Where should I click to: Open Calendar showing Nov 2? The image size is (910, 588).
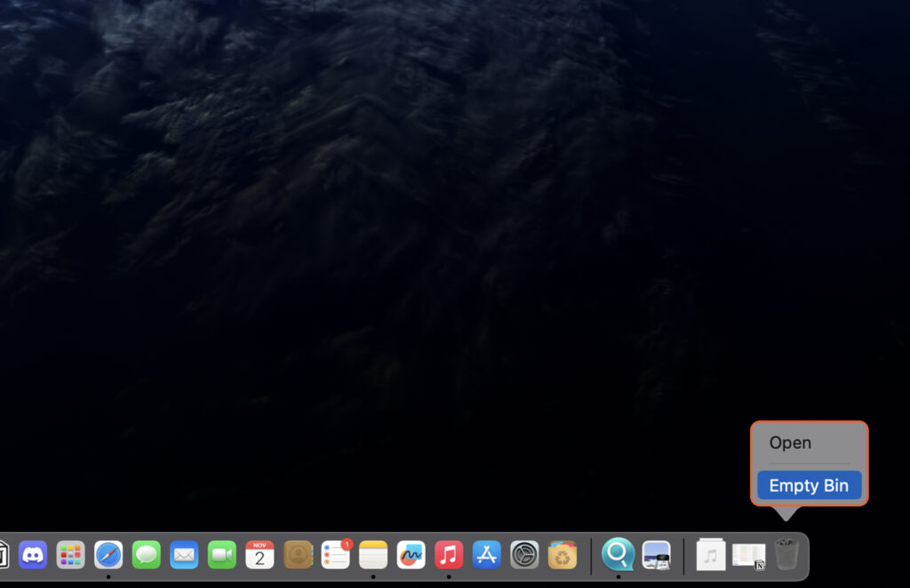coord(259,555)
